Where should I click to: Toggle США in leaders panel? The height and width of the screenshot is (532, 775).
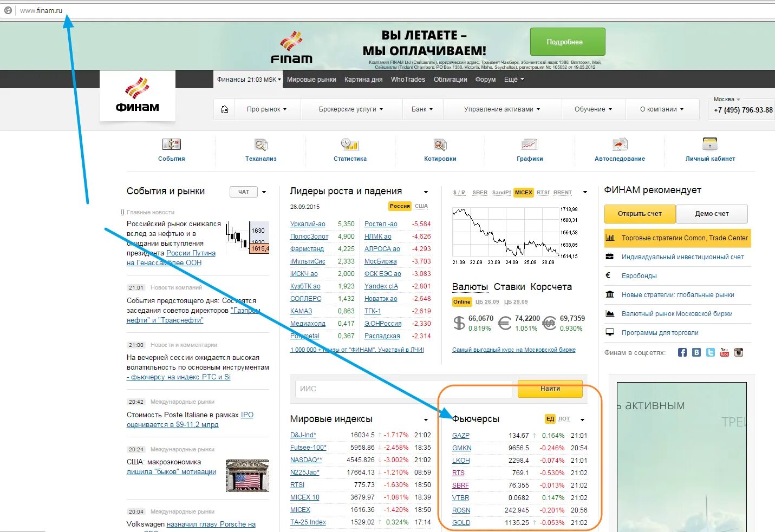pos(421,206)
